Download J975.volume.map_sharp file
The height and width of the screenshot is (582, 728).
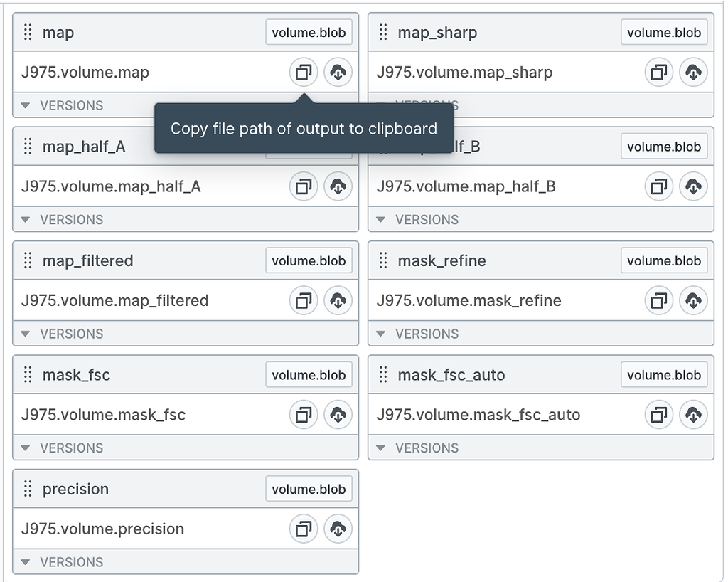click(693, 72)
